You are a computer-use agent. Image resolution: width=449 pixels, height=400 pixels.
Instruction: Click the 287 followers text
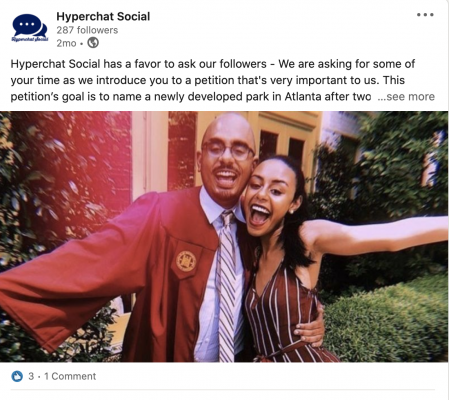pyautogui.click(x=87, y=30)
